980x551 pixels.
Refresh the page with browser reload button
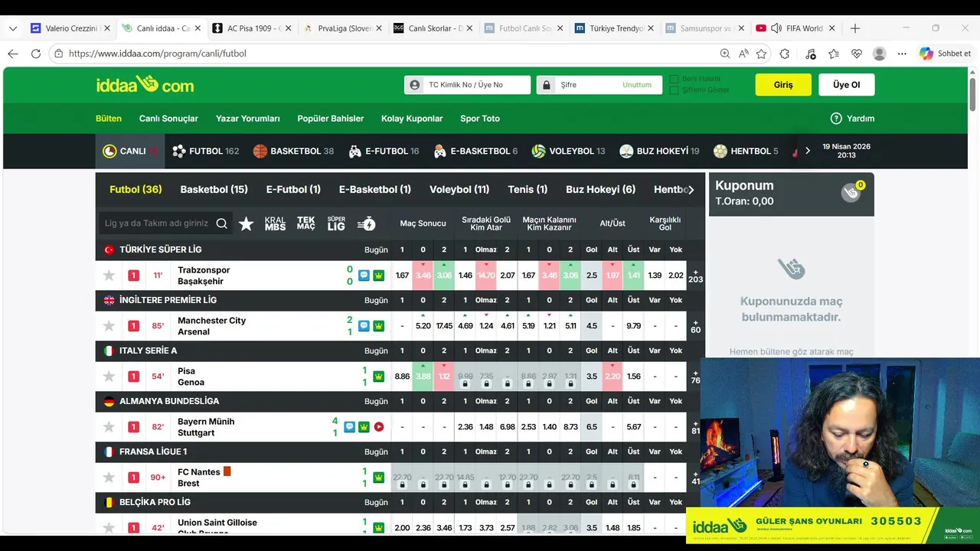pyautogui.click(x=35, y=54)
